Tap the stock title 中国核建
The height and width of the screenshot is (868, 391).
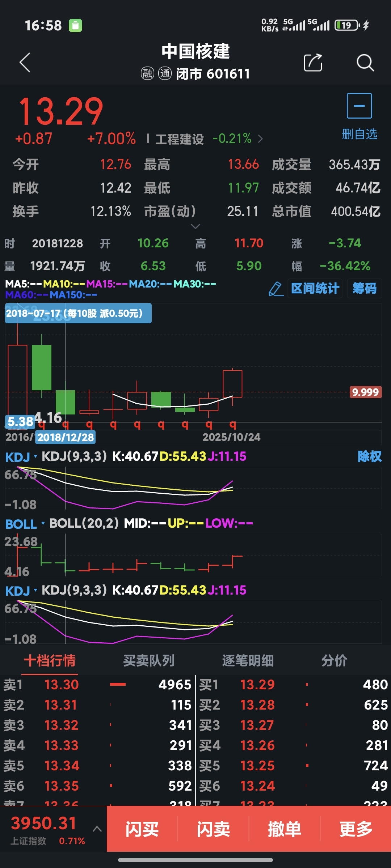click(195, 51)
